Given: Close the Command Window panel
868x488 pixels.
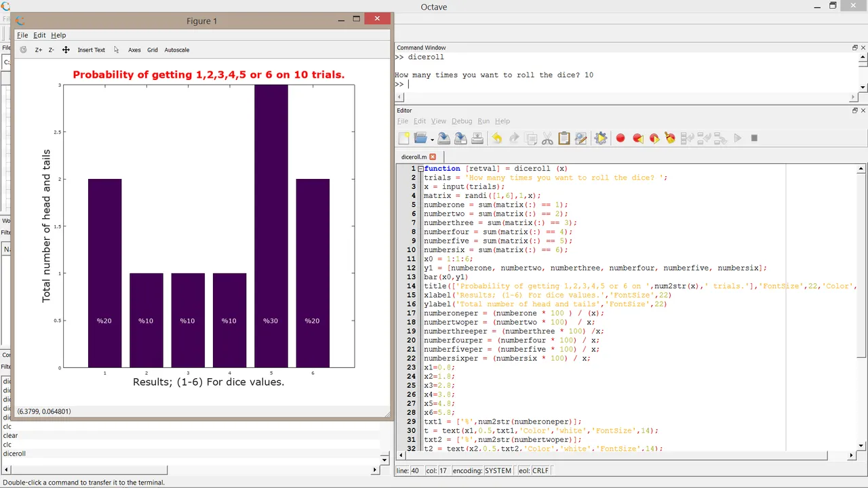Looking at the screenshot, I should pyautogui.click(x=863, y=47).
